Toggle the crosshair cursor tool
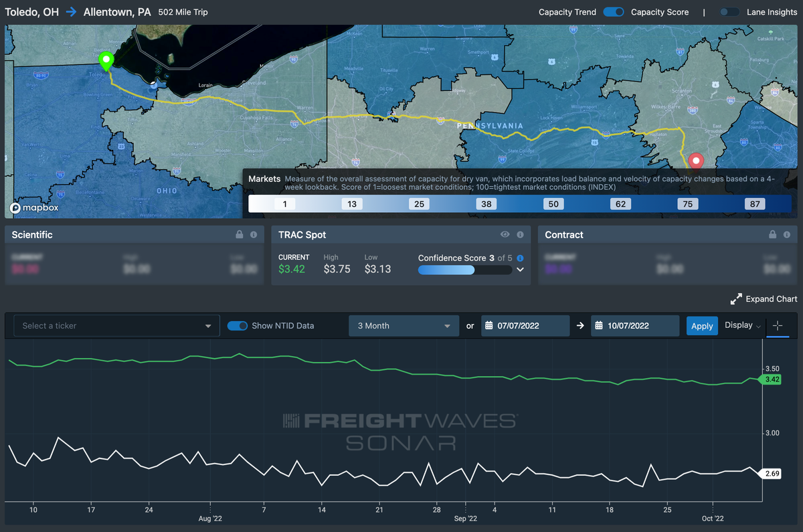The height and width of the screenshot is (532, 803). point(778,326)
